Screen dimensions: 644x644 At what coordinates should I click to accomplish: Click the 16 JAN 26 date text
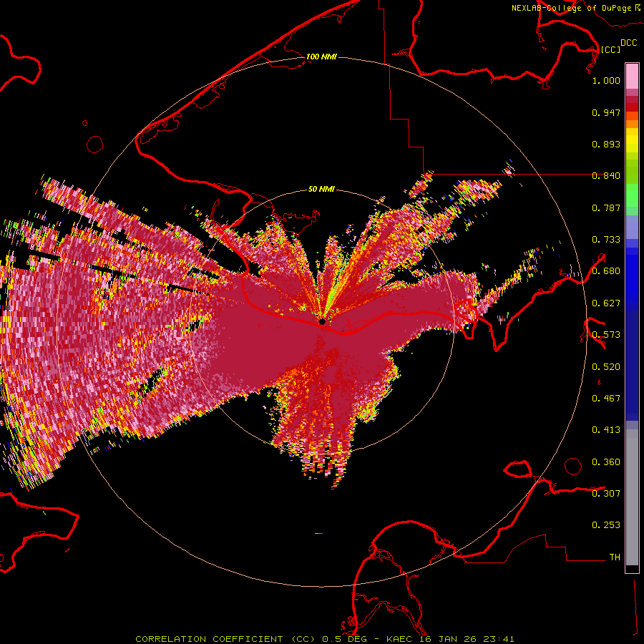446,639
